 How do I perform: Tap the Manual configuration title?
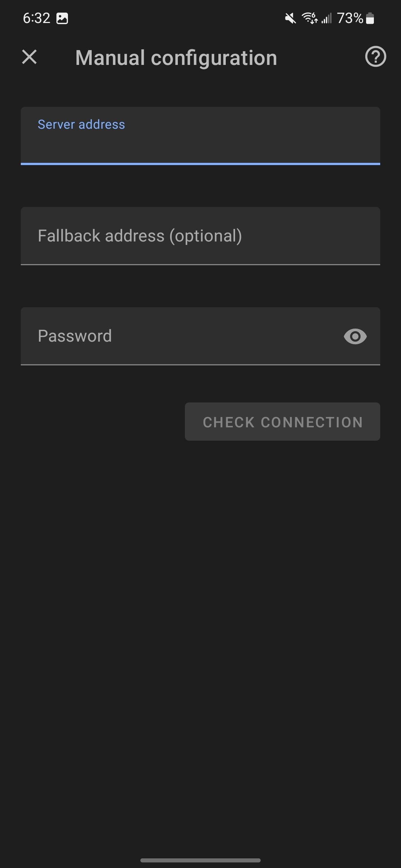176,58
